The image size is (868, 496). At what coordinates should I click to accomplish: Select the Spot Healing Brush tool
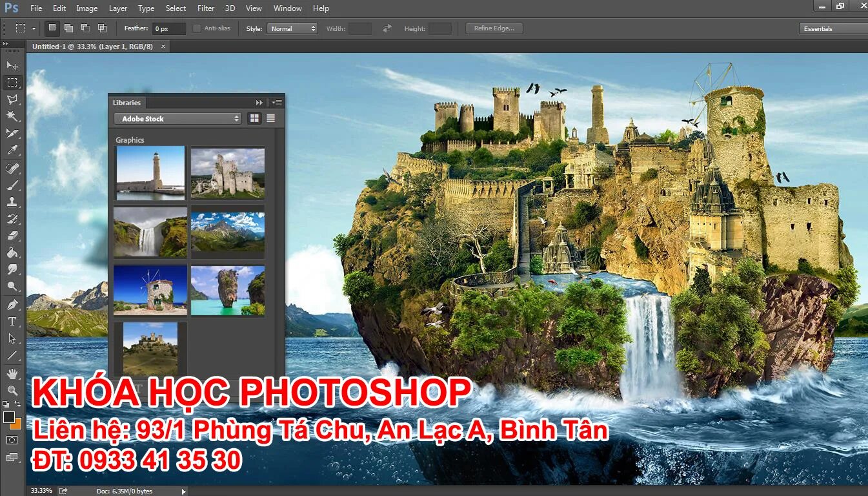(x=12, y=169)
